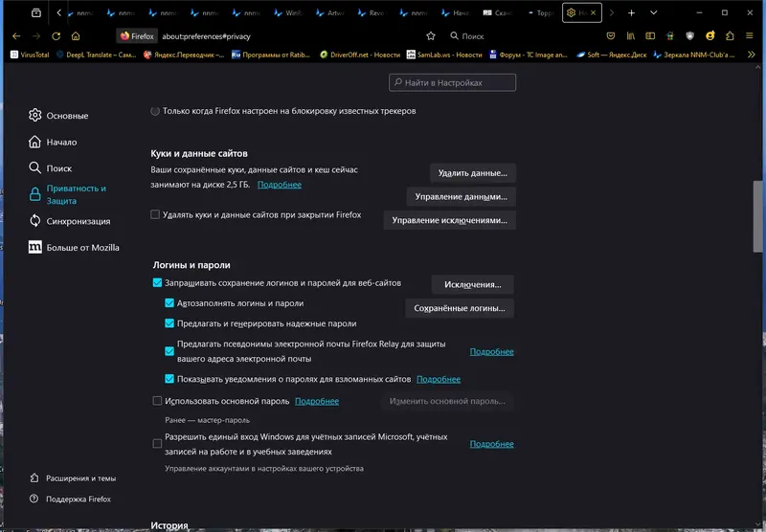
Task: Go forward with the forward arrow
Action: tap(36, 36)
